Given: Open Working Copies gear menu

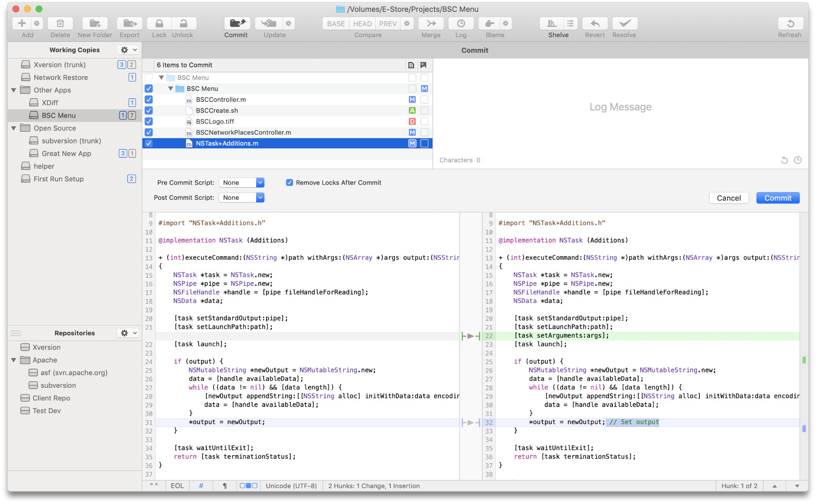Looking at the screenshot, I should pos(128,50).
